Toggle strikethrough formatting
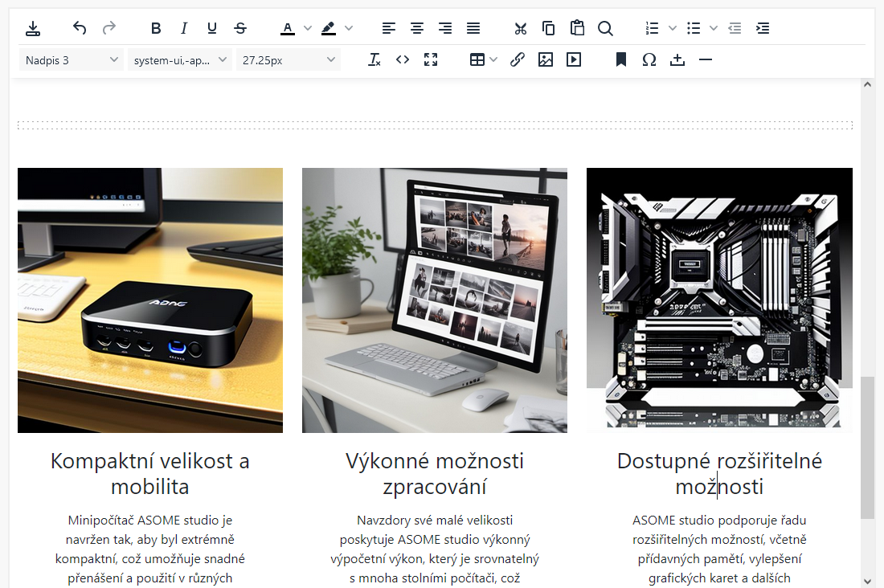The image size is (884, 588). [240, 29]
